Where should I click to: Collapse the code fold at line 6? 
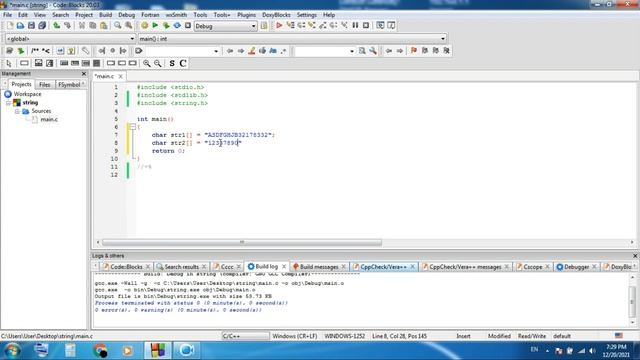[x=133, y=127]
